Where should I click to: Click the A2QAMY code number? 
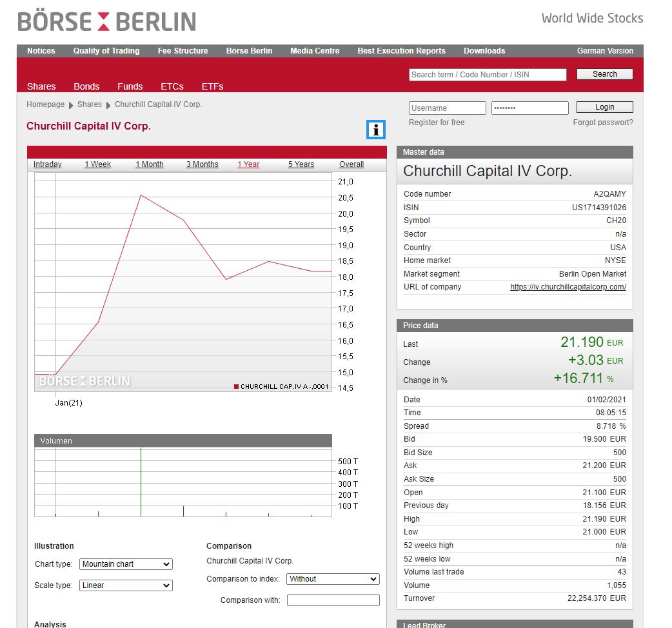pos(609,194)
